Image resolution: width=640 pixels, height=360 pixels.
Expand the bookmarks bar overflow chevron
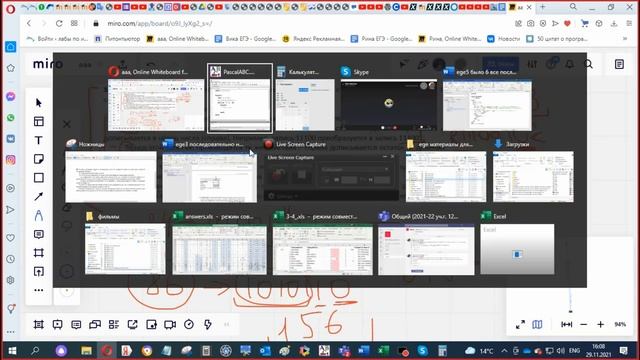[625, 39]
